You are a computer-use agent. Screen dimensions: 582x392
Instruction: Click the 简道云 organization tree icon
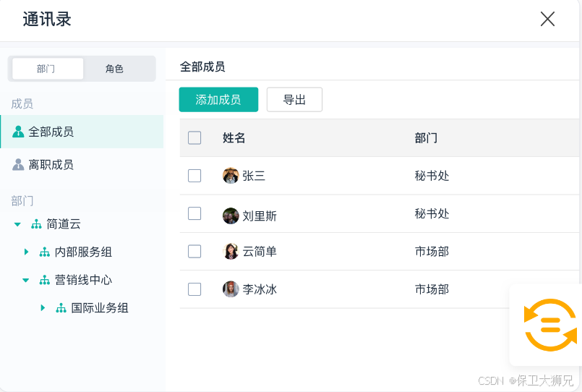36,224
